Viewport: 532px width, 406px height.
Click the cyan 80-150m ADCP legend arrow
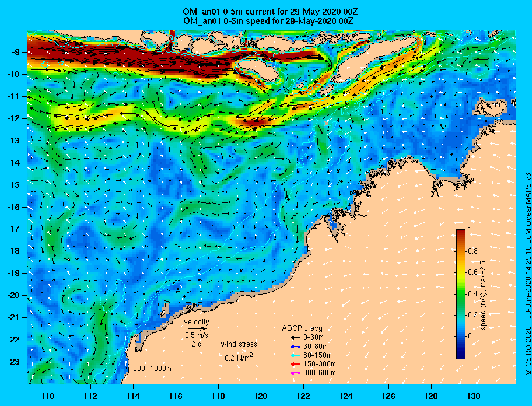pyautogui.click(x=296, y=355)
